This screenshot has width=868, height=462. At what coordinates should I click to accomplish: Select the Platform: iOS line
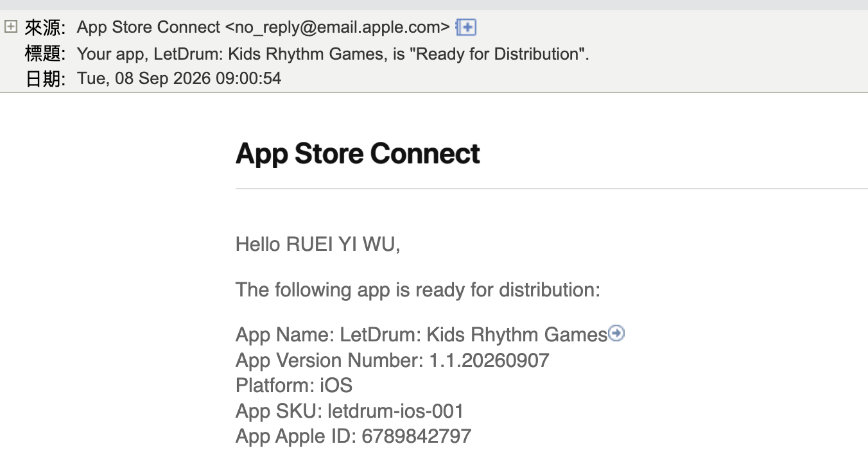pyautogui.click(x=294, y=385)
